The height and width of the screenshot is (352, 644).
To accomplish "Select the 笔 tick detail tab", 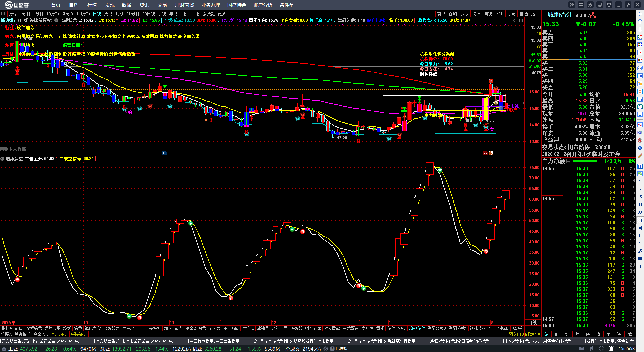I will 546,334.
